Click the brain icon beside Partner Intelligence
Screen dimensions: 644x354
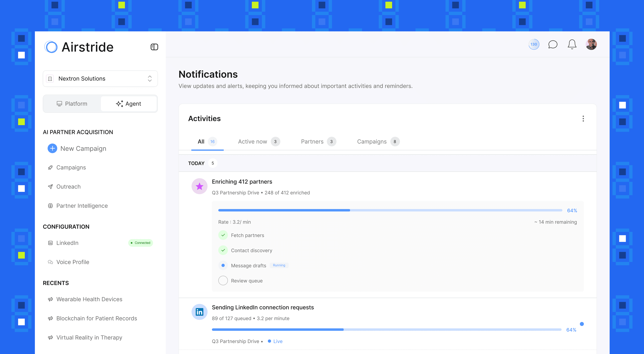click(50, 206)
